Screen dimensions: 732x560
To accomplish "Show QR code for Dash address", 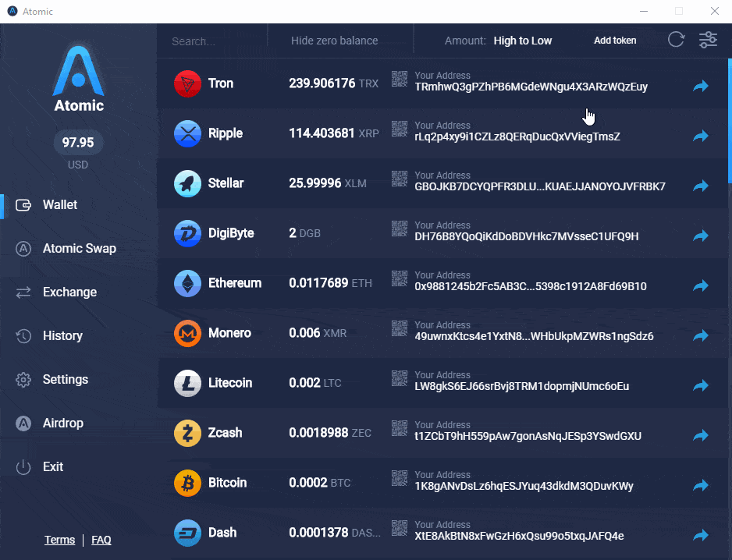I will tap(399, 528).
